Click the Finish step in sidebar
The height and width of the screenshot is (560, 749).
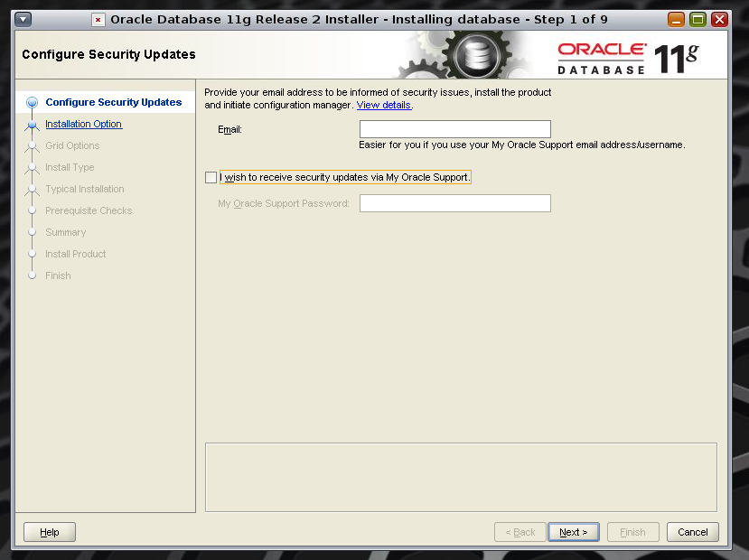coord(58,275)
